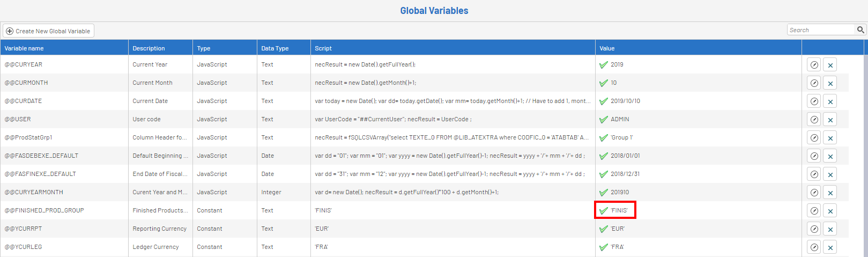The image size is (868, 257).
Task: Edit the @@FINISHED_PROD_GROUP variable
Action: pos(814,211)
